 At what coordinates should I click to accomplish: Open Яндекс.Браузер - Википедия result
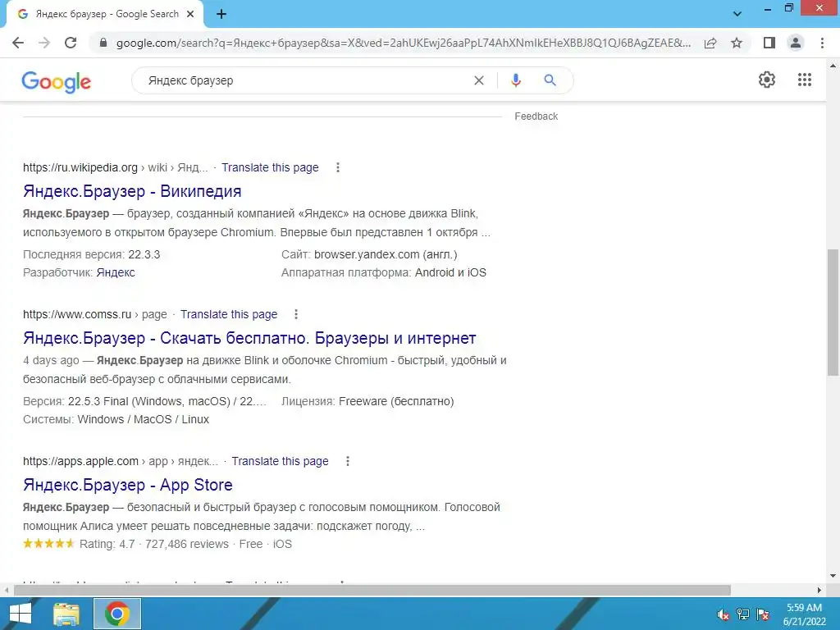132,191
